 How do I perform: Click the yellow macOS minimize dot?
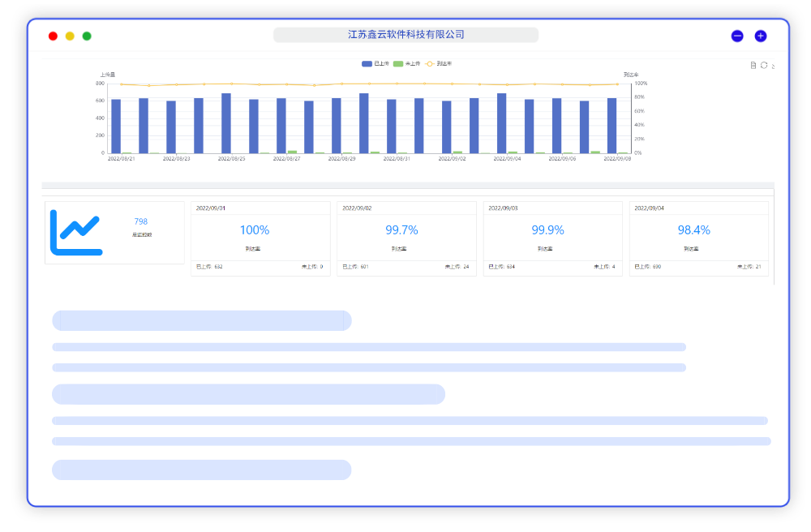[70, 36]
